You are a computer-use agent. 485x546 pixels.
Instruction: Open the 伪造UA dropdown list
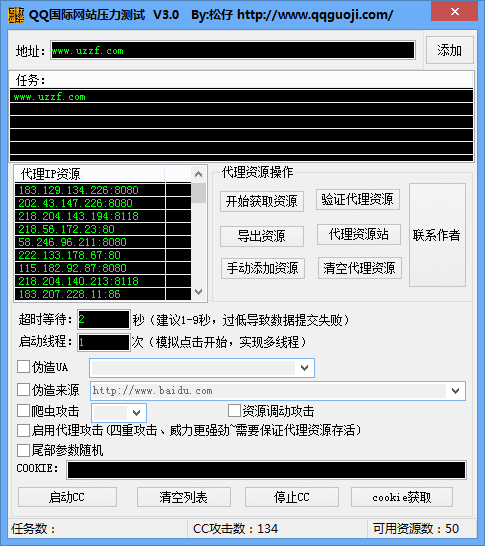click(x=304, y=368)
